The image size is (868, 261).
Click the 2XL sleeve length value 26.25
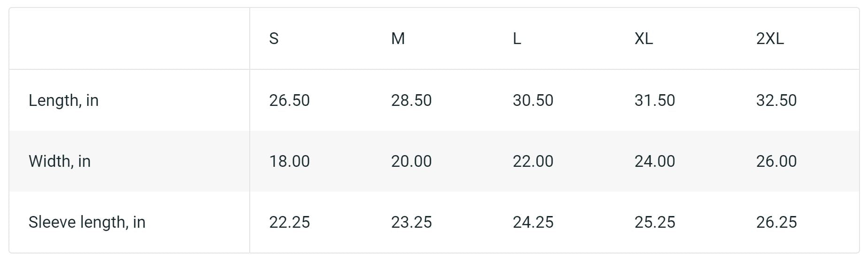coord(776,222)
